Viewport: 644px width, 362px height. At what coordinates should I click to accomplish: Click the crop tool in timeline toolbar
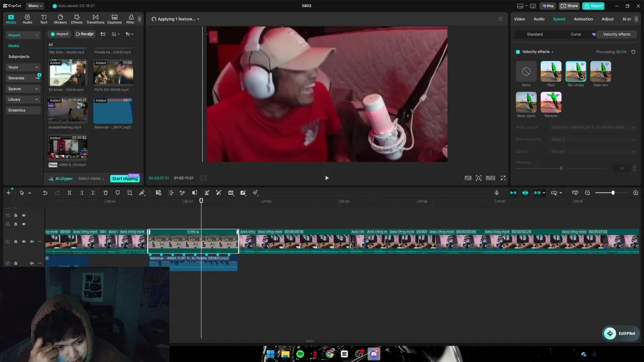(x=130, y=193)
